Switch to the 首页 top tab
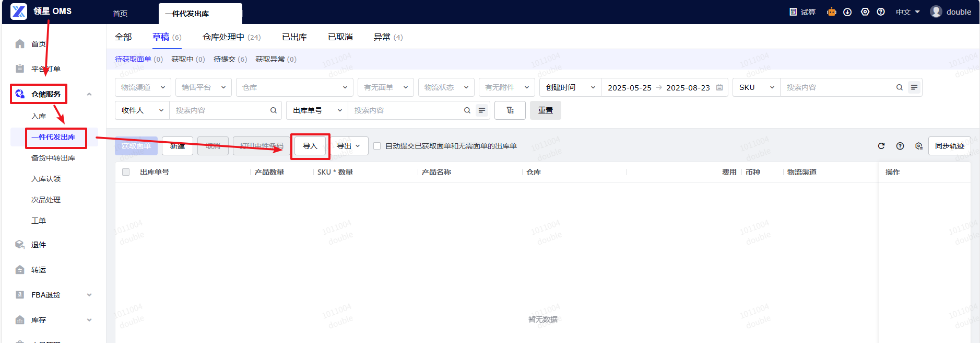 [x=120, y=14]
